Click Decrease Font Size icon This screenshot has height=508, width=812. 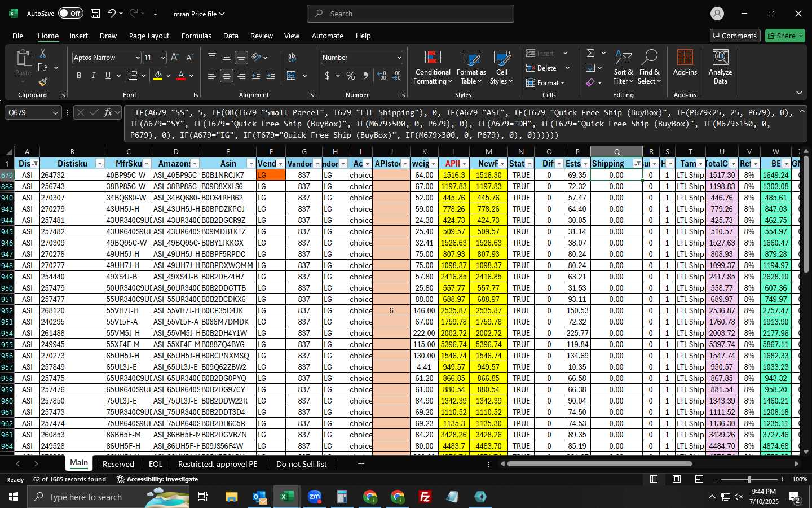[189, 58]
